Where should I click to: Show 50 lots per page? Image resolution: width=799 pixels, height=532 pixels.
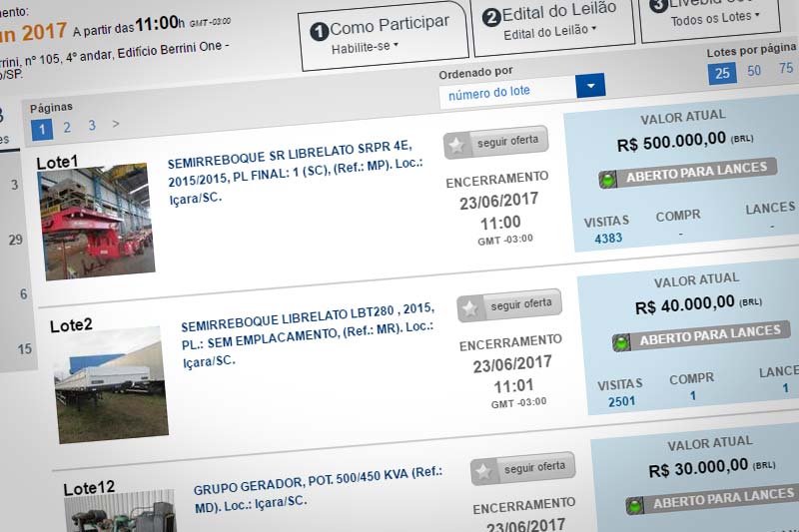coord(754,71)
